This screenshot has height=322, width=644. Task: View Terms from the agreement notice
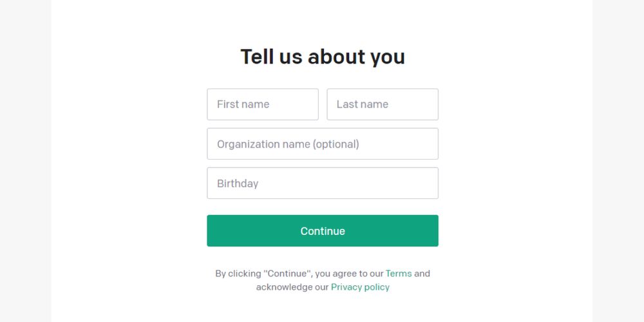398,273
